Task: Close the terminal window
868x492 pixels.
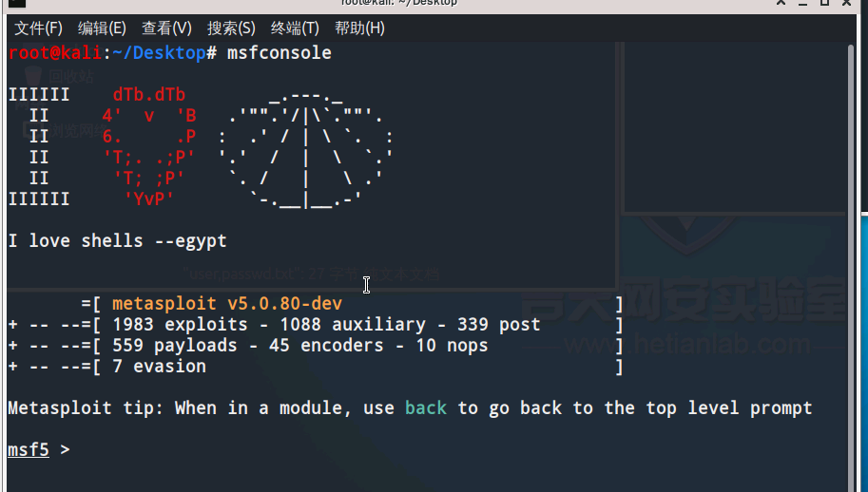Action: point(846,3)
